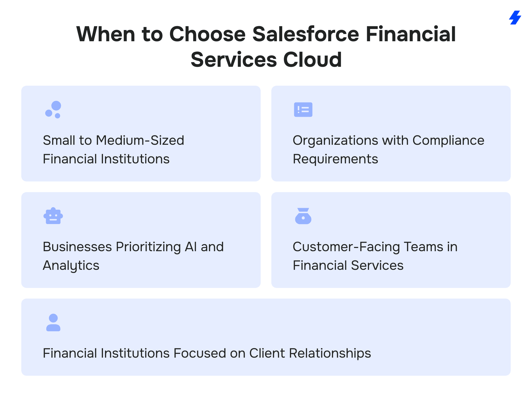Viewport: 532px width, 397px height.
Task: Click the robot face icon
Action: click(x=53, y=216)
